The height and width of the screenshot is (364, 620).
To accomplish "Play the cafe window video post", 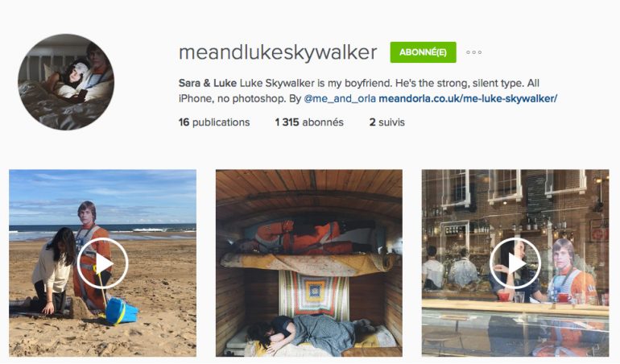I will point(515,263).
